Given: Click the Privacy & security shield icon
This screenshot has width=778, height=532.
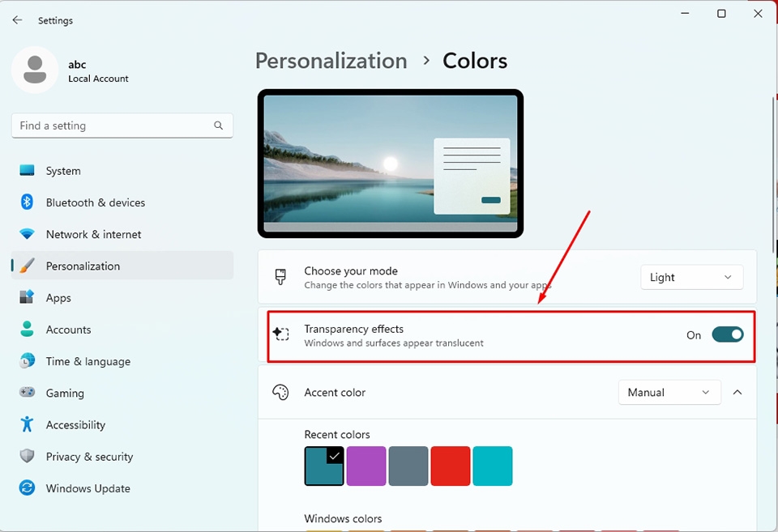Looking at the screenshot, I should point(27,456).
